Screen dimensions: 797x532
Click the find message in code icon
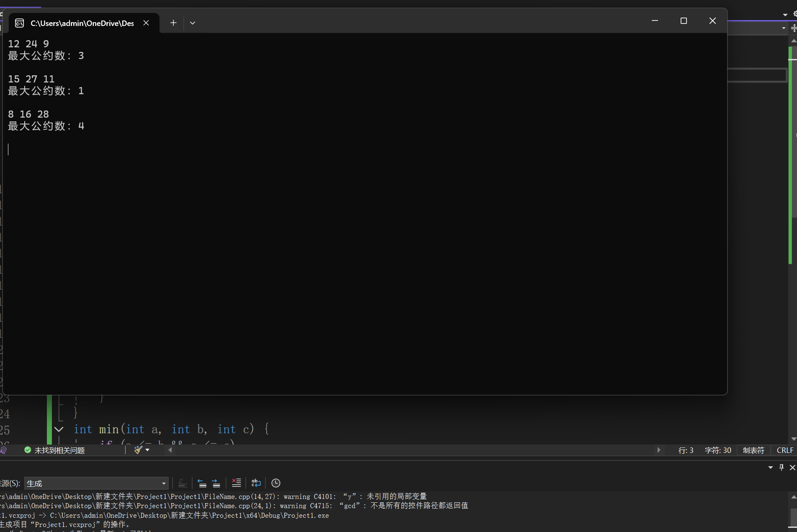[183, 483]
